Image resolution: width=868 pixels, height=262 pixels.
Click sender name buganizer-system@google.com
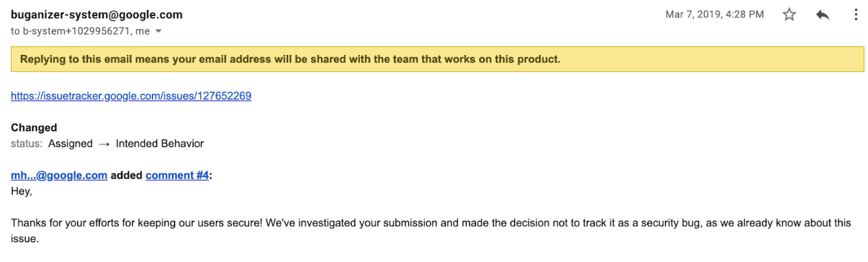click(97, 15)
